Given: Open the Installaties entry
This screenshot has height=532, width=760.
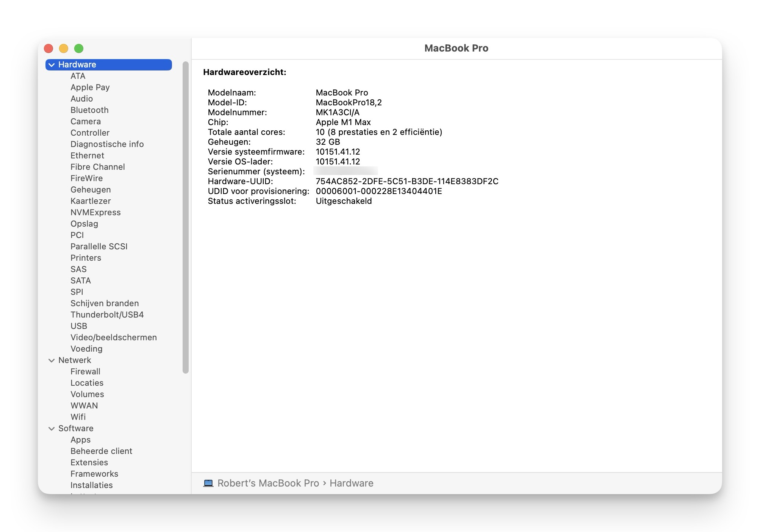Looking at the screenshot, I should [x=92, y=485].
